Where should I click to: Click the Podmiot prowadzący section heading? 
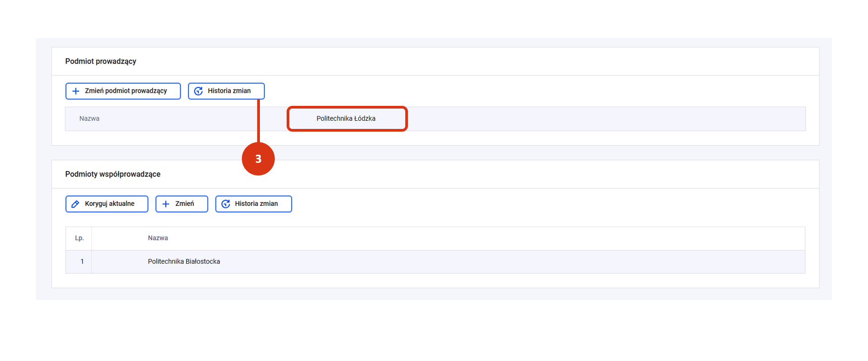pos(101,61)
